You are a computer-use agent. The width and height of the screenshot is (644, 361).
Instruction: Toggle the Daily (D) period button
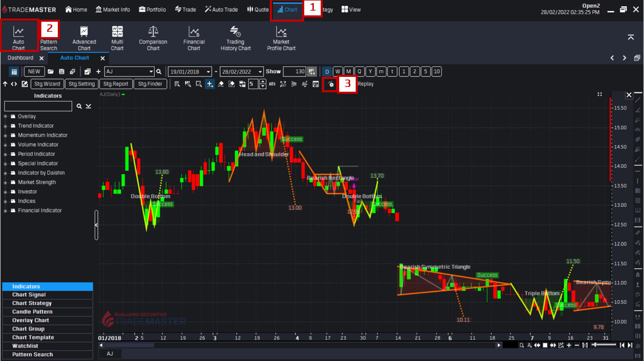point(327,72)
